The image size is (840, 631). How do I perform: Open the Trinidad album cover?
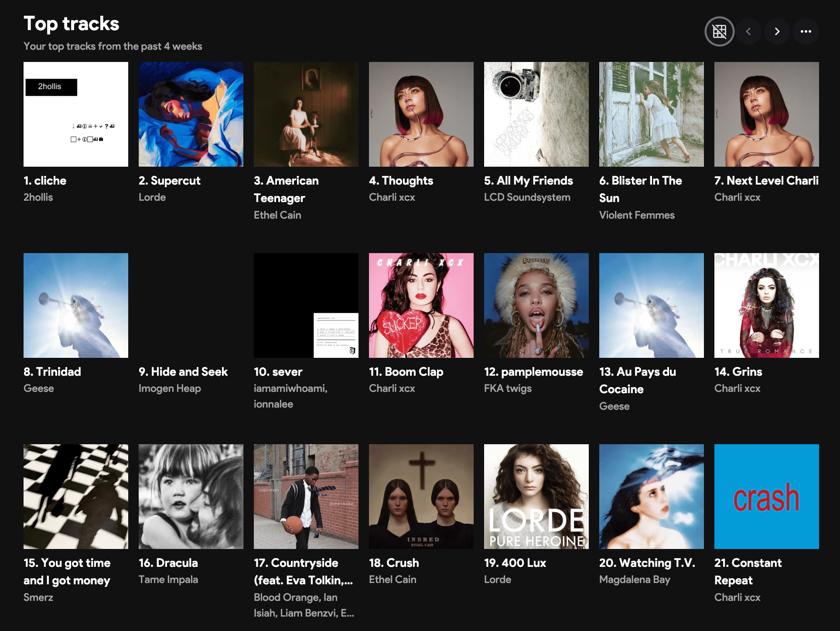pyautogui.click(x=76, y=305)
